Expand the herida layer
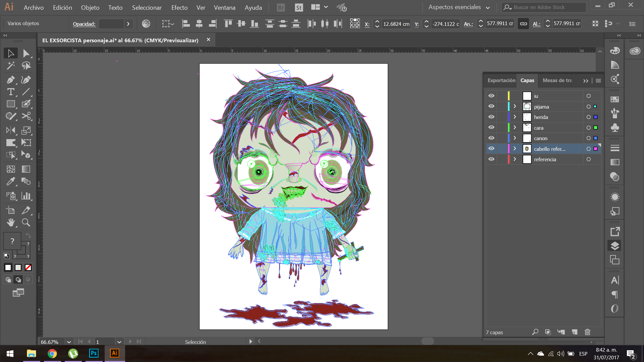This screenshot has width=644, height=362. [x=515, y=117]
